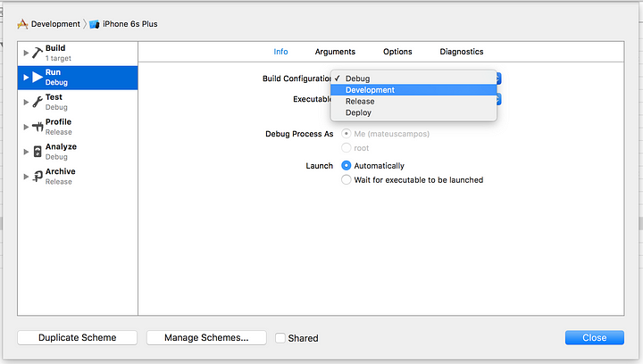Expand the Test action disclosure triangle
This screenshot has height=364, width=643.
tap(26, 102)
